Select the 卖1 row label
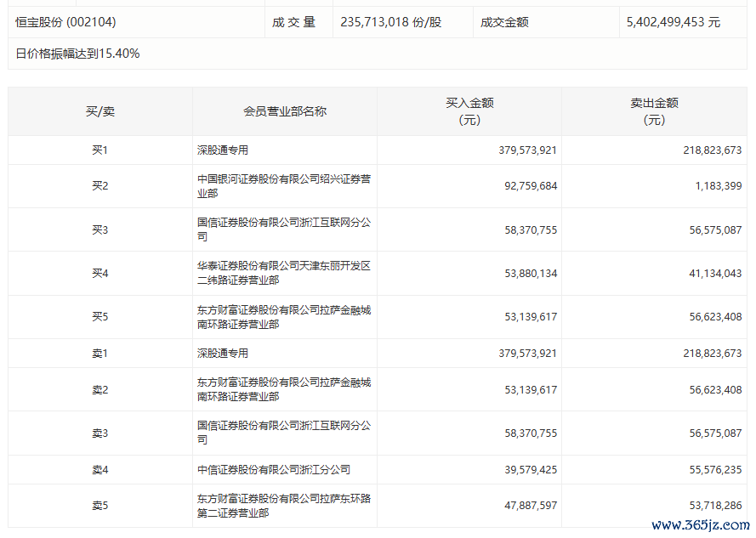 pyautogui.click(x=100, y=353)
